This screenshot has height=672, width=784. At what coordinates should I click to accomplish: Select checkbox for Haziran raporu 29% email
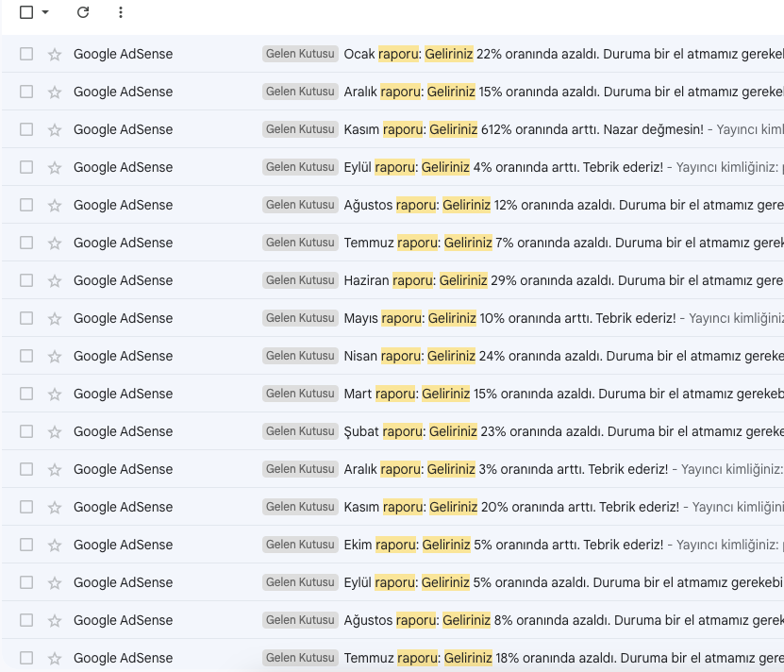(x=26, y=280)
